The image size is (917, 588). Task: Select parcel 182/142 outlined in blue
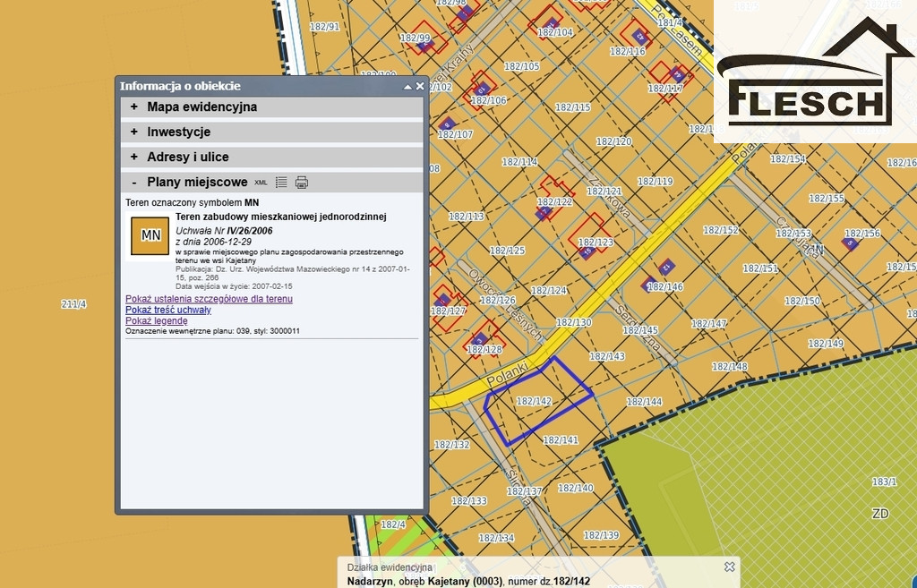point(534,402)
